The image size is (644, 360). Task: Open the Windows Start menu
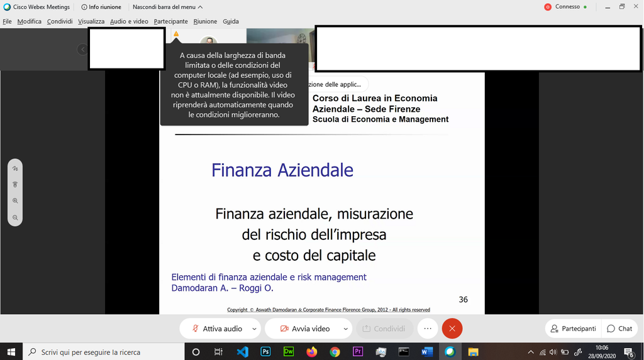click(x=11, y=352)
